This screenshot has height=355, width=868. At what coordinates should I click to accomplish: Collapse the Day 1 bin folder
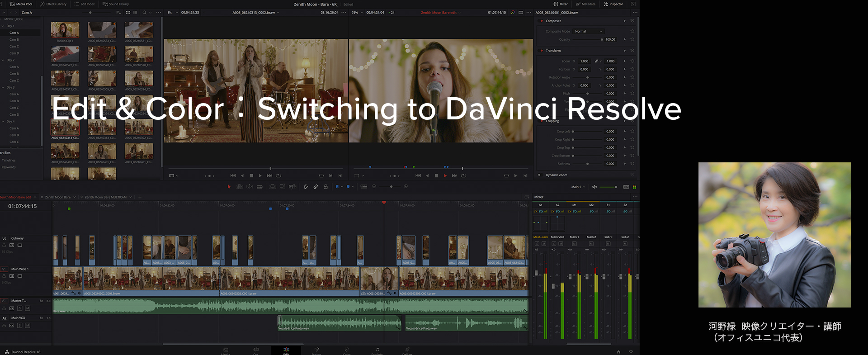(3, 26)
